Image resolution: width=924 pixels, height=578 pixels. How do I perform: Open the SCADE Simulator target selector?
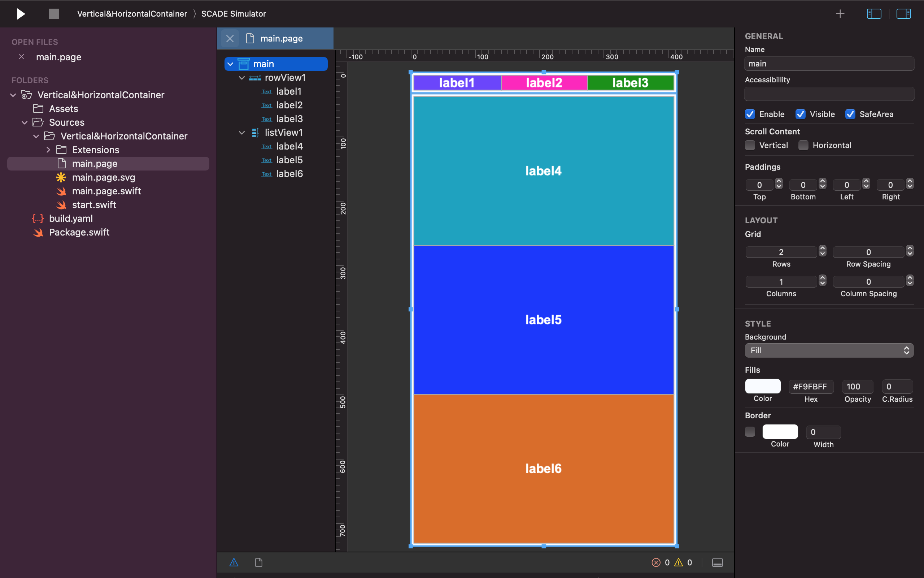tap(234, 14)
